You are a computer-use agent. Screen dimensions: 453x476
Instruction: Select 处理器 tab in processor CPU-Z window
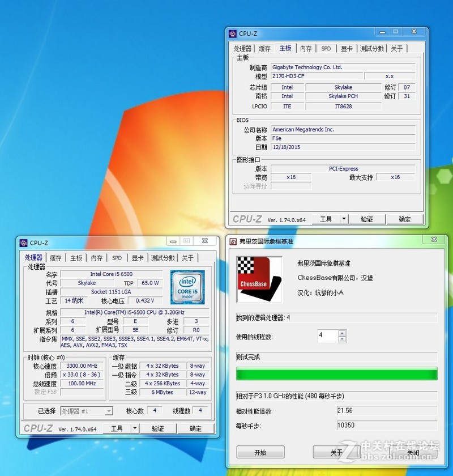point(33,258)
